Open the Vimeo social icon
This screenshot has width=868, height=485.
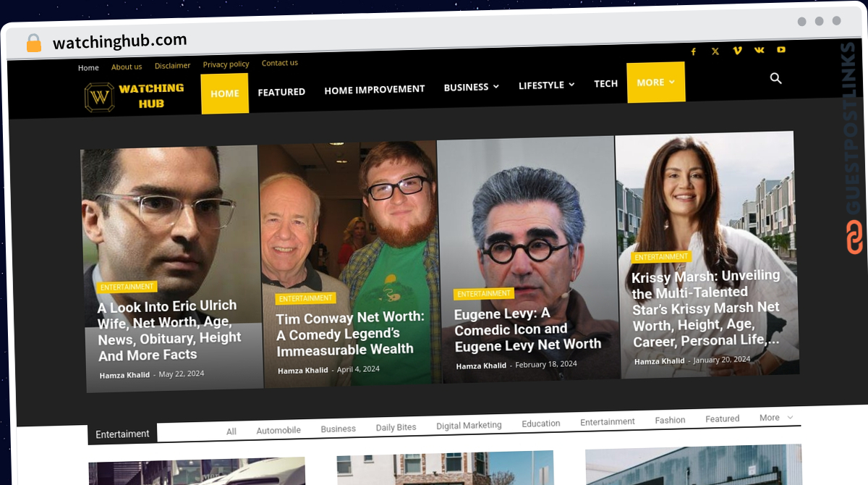point(737,51)
